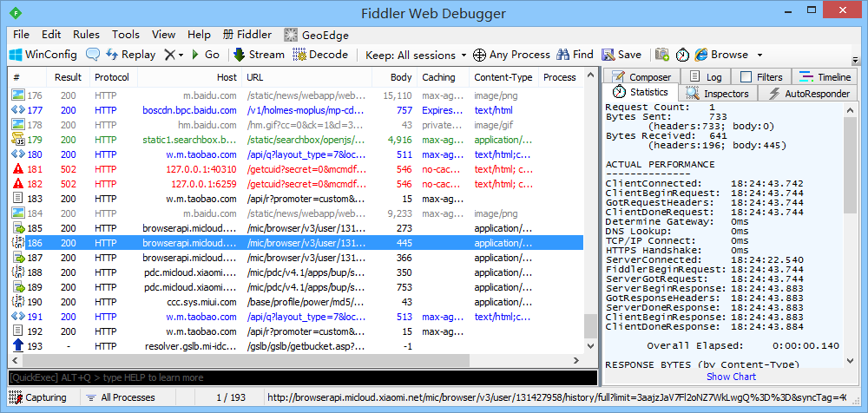Sort by the URL column header

[x=306, y=77]
